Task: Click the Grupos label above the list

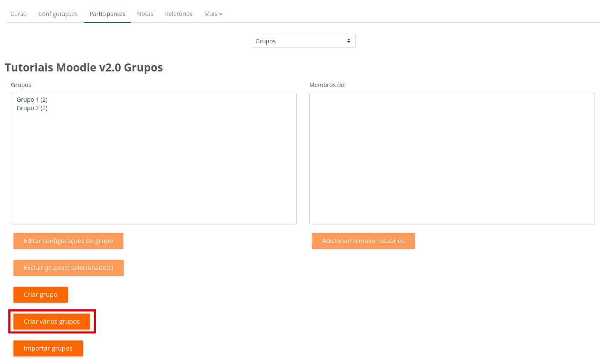Action: [x=21, y=85]
